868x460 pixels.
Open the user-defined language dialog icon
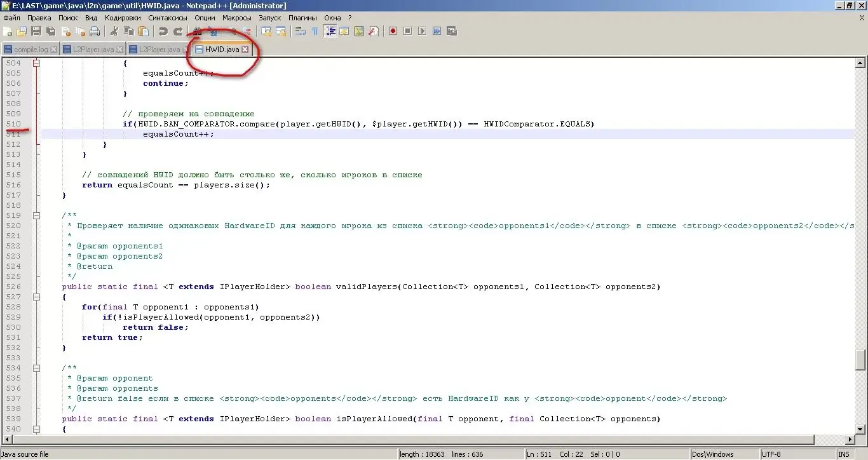[x=344, y=31]
